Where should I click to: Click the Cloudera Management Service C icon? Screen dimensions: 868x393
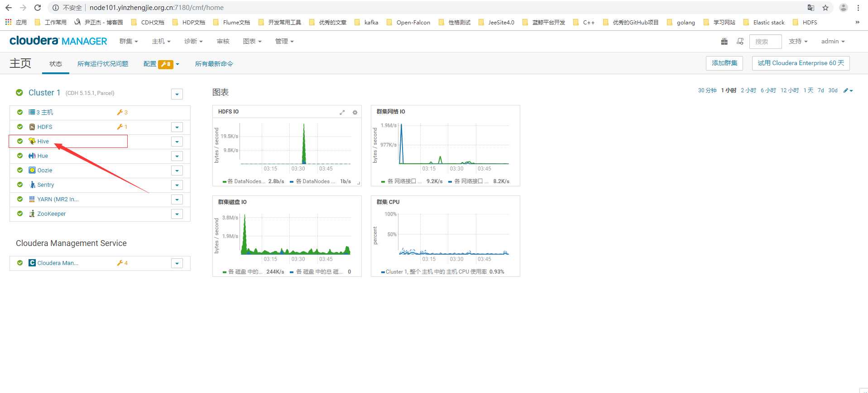(x=32, y=263)
